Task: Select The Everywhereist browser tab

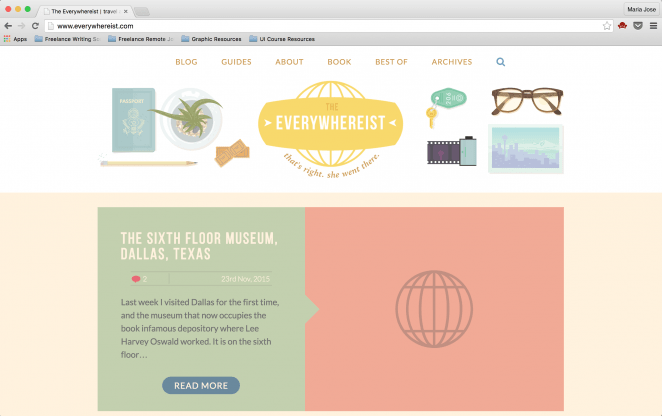Action: 84,10
